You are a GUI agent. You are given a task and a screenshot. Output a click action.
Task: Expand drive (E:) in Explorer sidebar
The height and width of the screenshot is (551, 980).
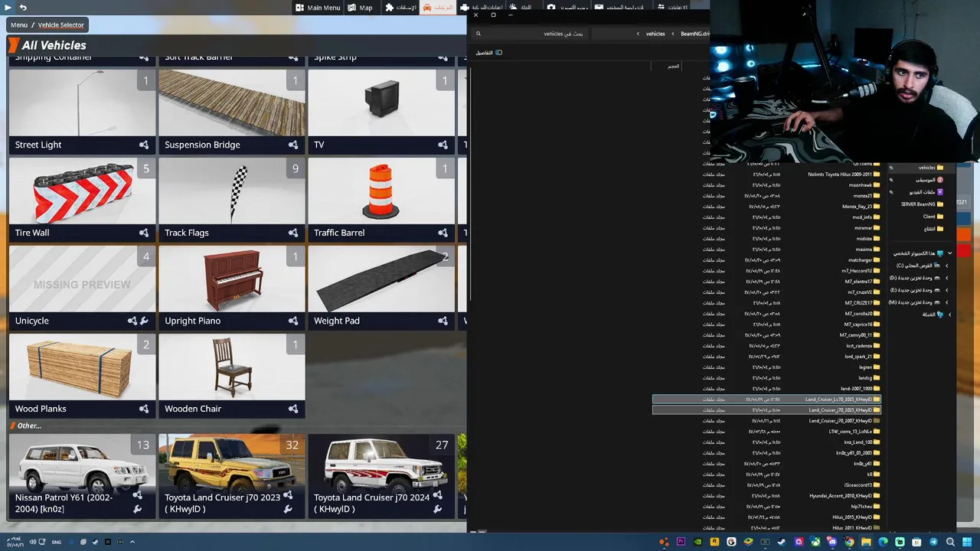(947, 290)
